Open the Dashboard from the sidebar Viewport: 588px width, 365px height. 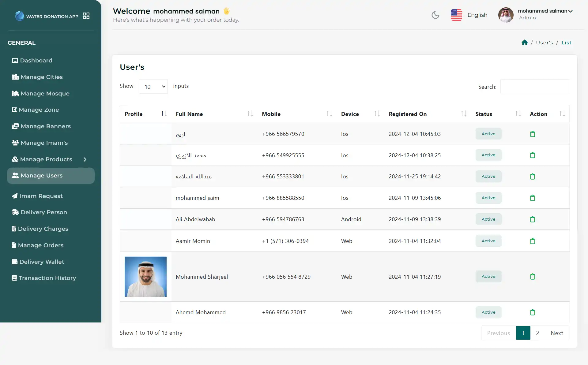[x=36, y=60]
